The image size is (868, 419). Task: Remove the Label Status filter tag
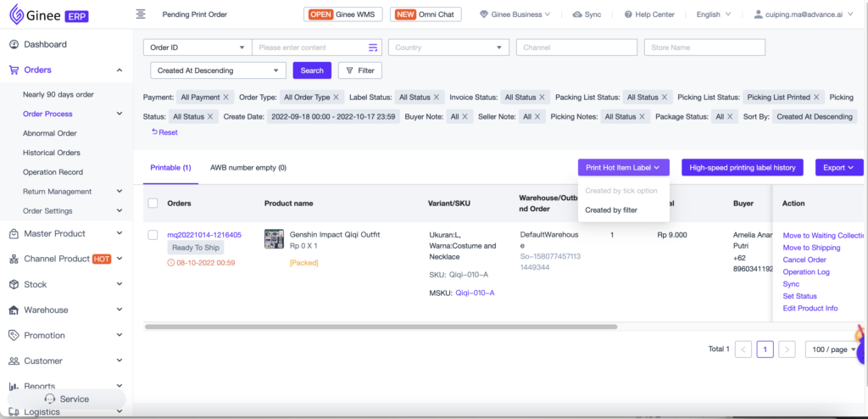pos(437,98)
